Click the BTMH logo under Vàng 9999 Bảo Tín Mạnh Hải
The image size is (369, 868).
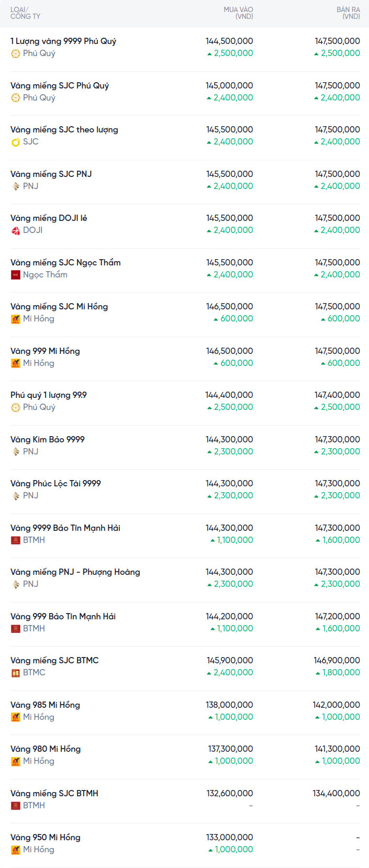[x=16, y=540]
